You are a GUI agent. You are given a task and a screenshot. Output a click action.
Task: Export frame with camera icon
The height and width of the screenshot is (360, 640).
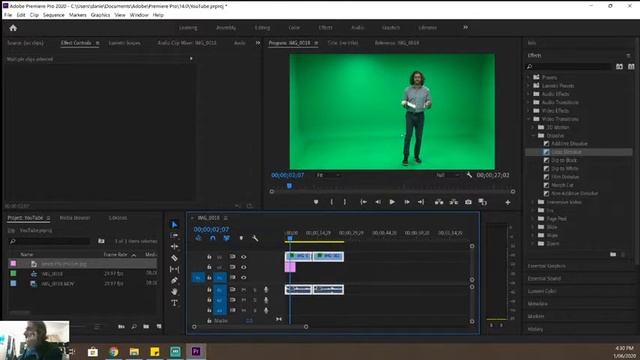point(468,202)
